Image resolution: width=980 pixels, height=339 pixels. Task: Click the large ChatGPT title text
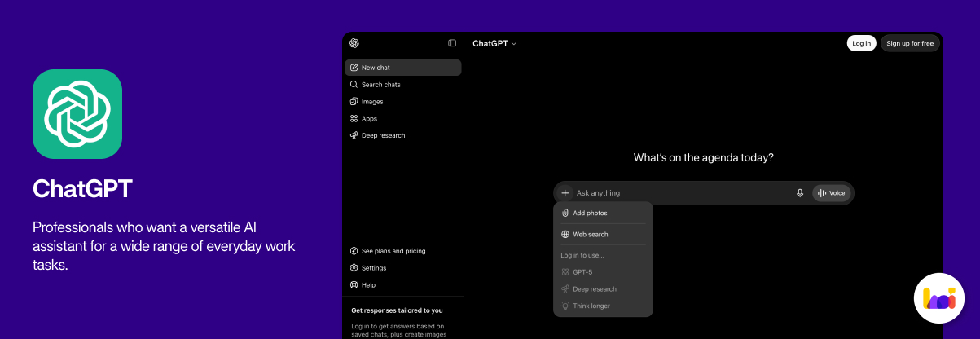[82, 189]
